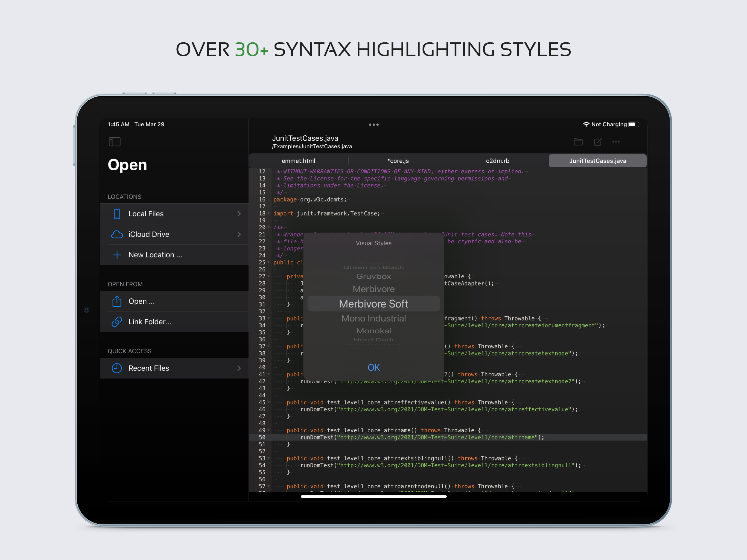Select Mono Industrial in the style picker
The image size is (747, 560).
(373, 318)
